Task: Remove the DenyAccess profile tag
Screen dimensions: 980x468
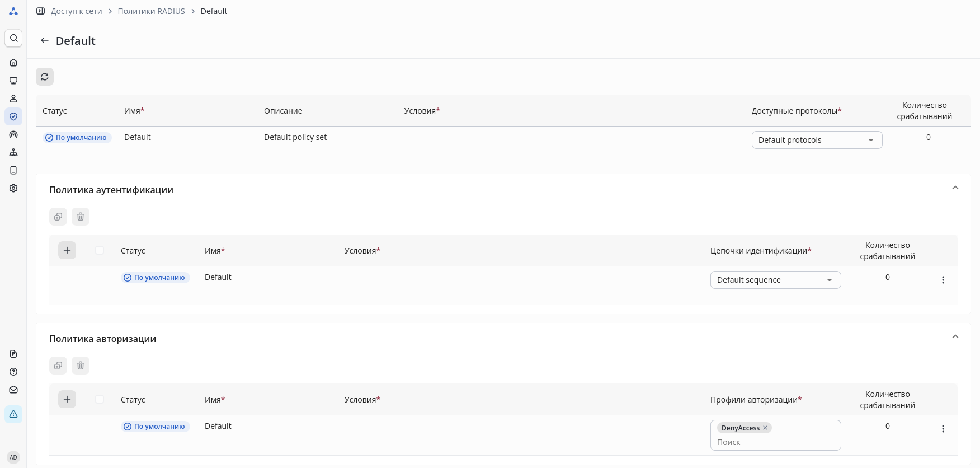Action: (765, 428)
